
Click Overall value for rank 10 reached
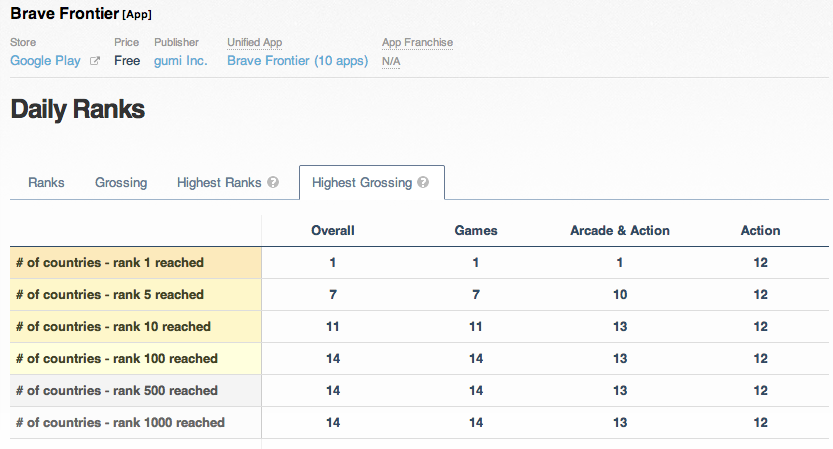coord(333,326)
